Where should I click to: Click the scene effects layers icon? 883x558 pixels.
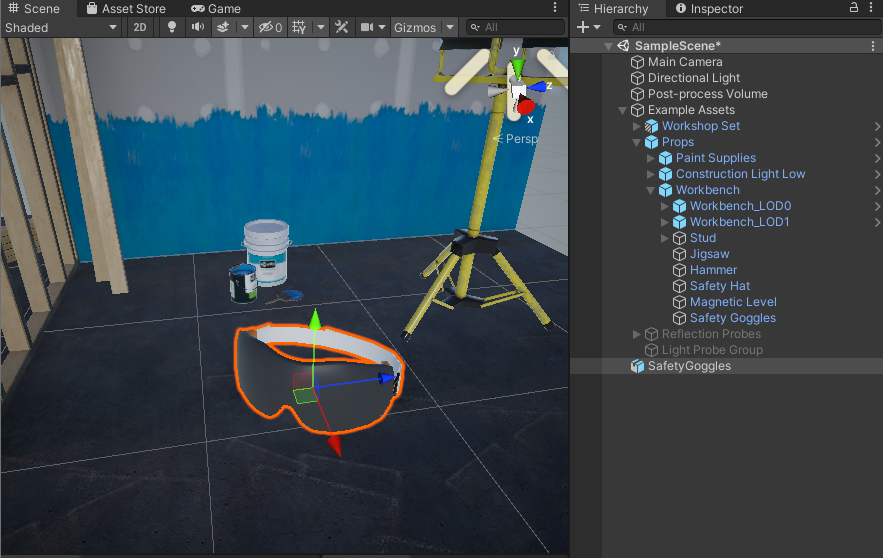(224, 27)
